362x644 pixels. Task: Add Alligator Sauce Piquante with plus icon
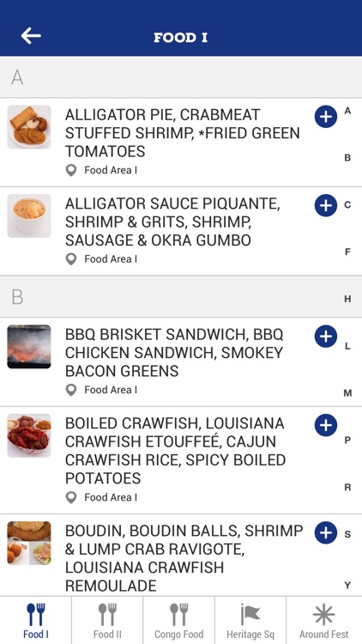tap(326, 205)
